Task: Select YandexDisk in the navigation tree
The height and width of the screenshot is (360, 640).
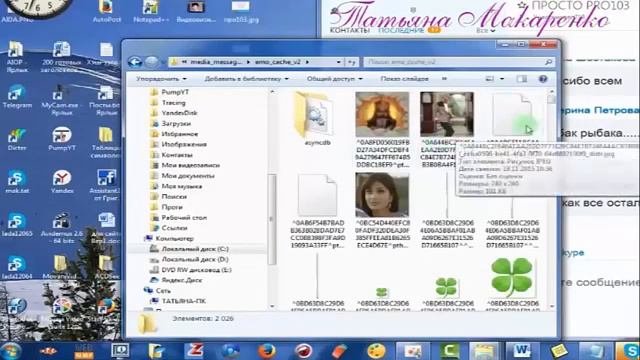Action: click(x=179, y=113)
